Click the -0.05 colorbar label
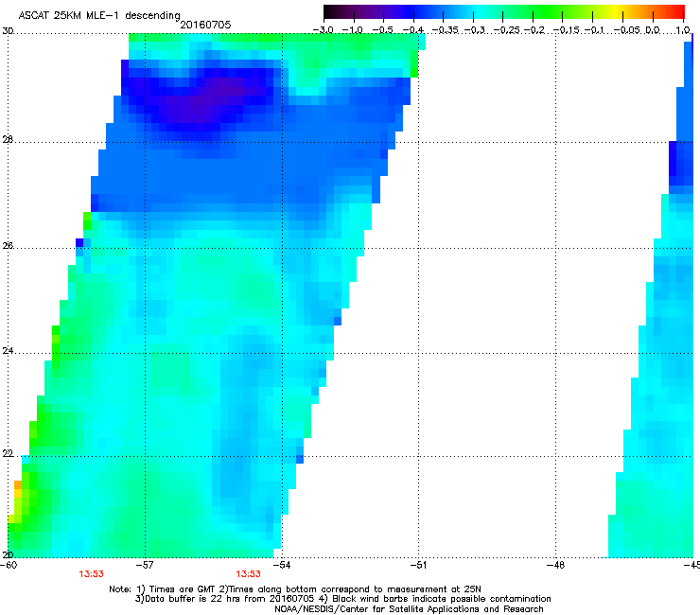The height and width of the screenshot is (615, 700). (627, 30)
